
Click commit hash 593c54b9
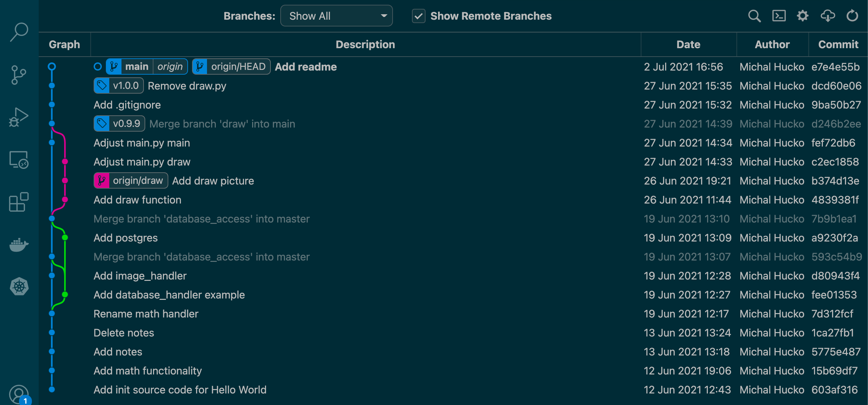click(837, 257)
